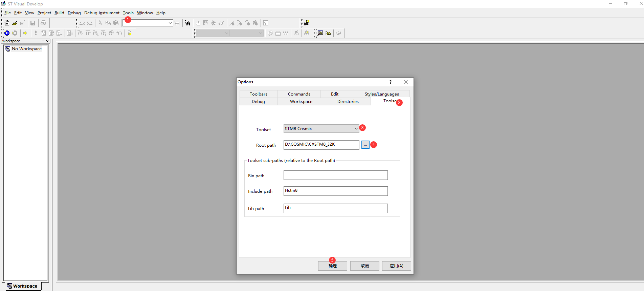
Task: Switch to the Commands tab
Action: (x=299, y=94)
